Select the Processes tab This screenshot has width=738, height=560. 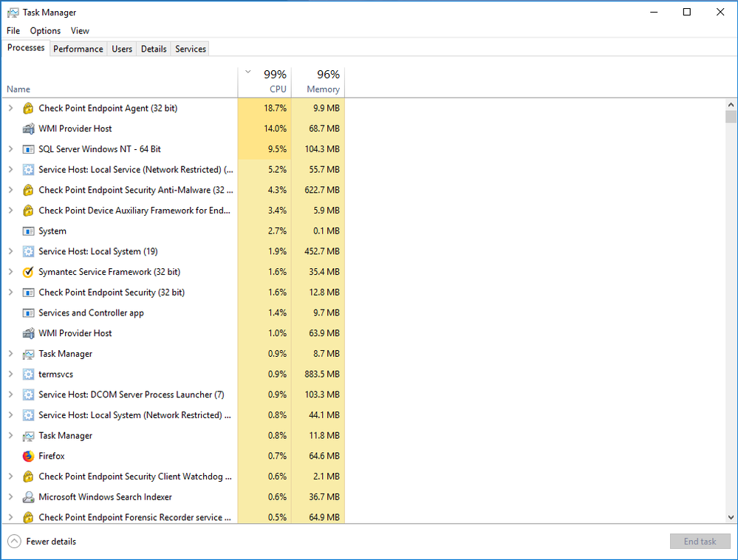point(26,48)
